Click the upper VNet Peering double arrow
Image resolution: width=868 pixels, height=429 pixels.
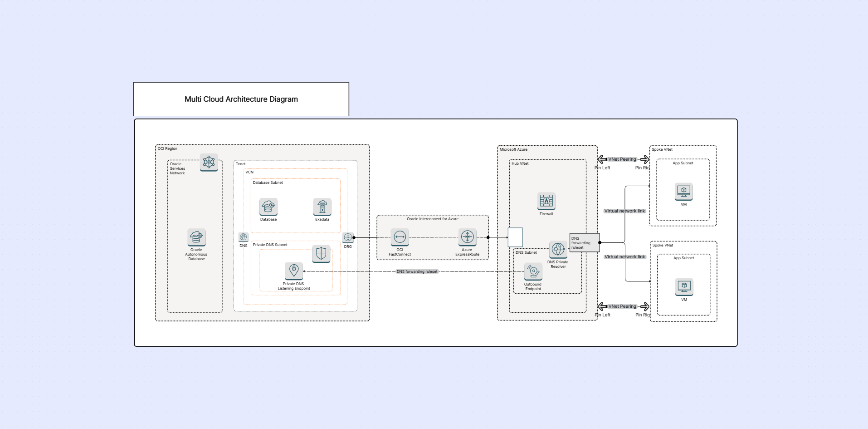pos(623,159)
